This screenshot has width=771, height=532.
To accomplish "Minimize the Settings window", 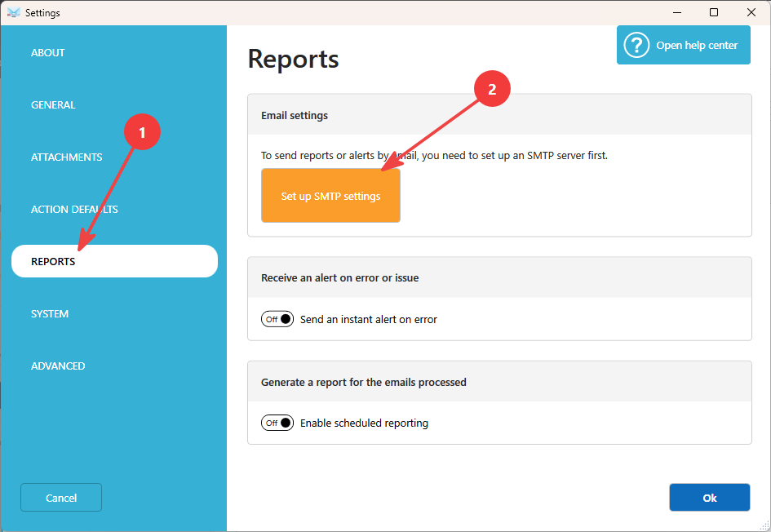I will coord(677,13).
